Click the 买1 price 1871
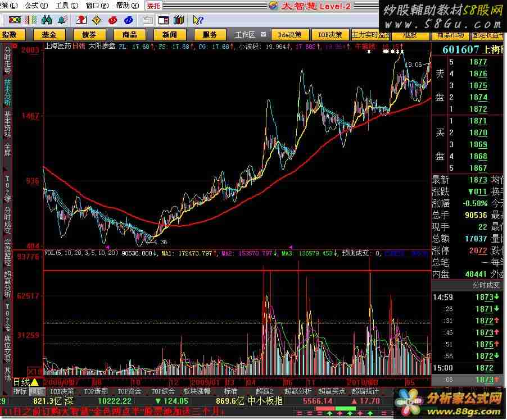The image size is (507, 420). (478, 121)
